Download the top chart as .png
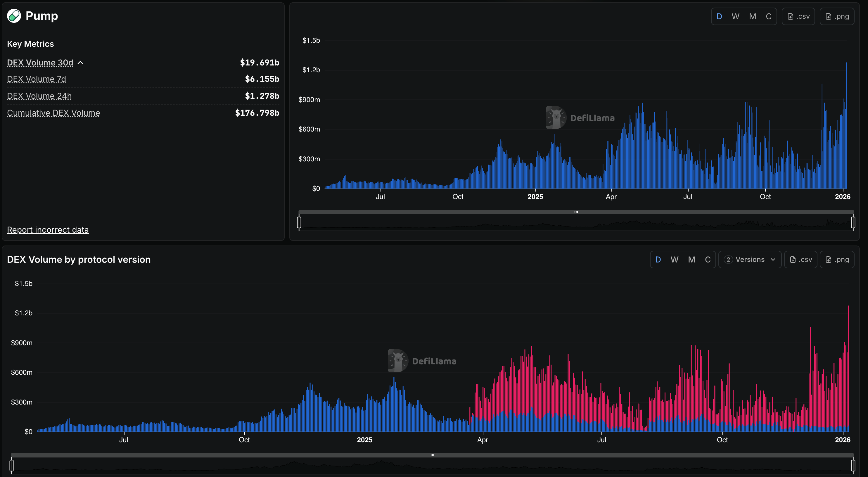868x477 pixels. coord(837,16)
